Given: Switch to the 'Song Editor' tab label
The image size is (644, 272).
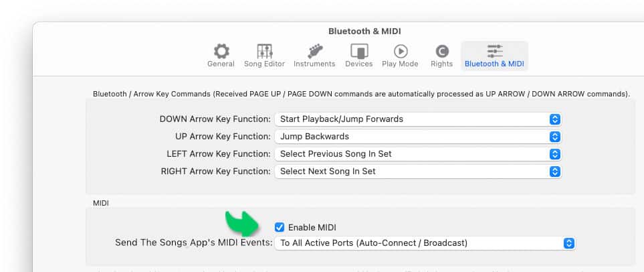Looking at the screenshot, I should pos(265,64).
